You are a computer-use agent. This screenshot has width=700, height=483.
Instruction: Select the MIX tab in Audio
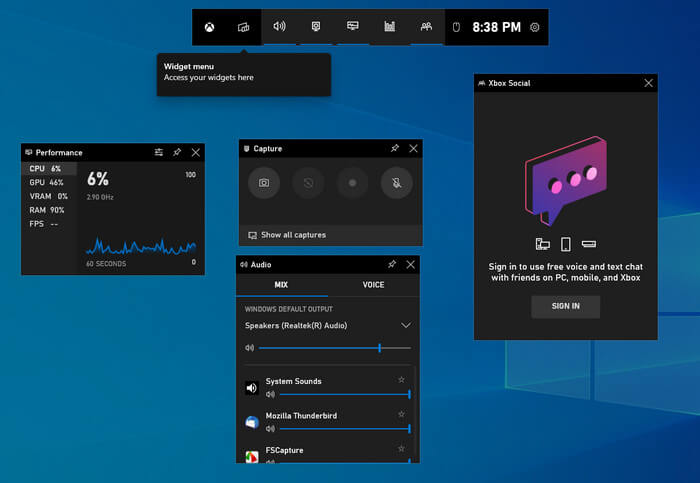(x=283, y=285)
